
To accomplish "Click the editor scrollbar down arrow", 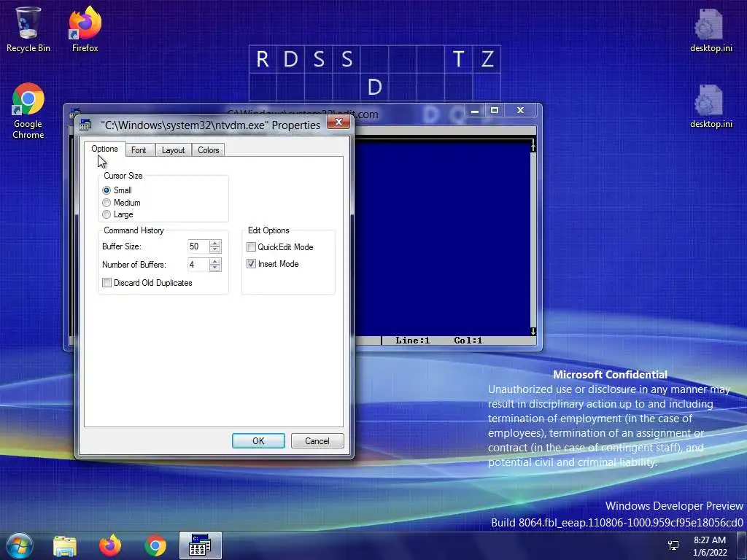I will click(x=533, y=332).
